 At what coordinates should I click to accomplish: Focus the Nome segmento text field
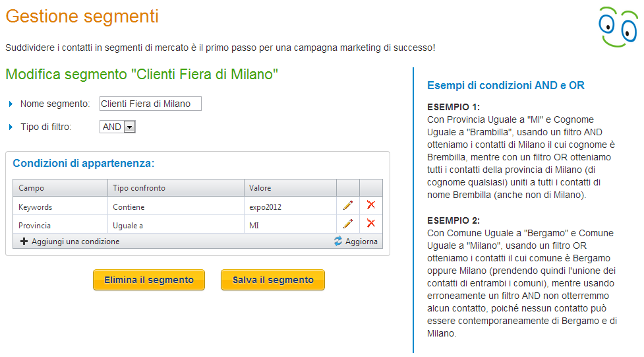point(150,104)
